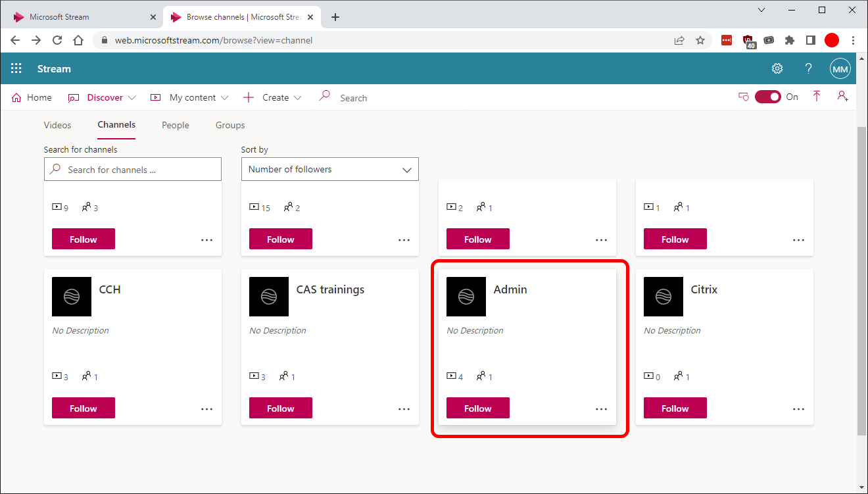Open more options for CAS trainings channel
868x494 pixels.
click(x=404, y=408)
